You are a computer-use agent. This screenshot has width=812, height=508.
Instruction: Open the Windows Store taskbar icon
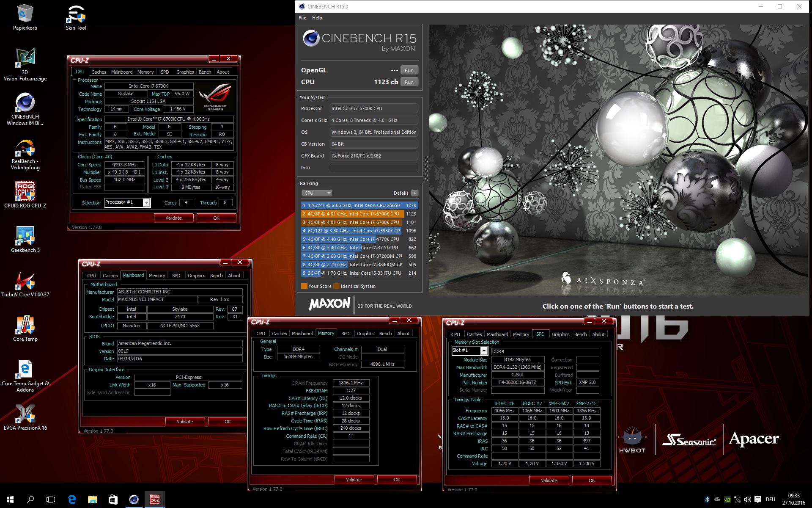(x=113, y=500)
